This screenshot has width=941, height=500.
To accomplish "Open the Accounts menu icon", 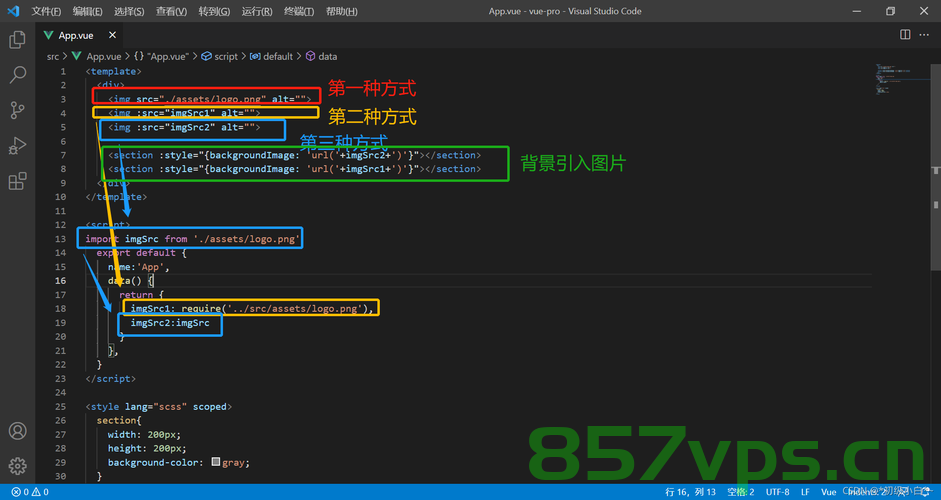I will tap(17, 431).
